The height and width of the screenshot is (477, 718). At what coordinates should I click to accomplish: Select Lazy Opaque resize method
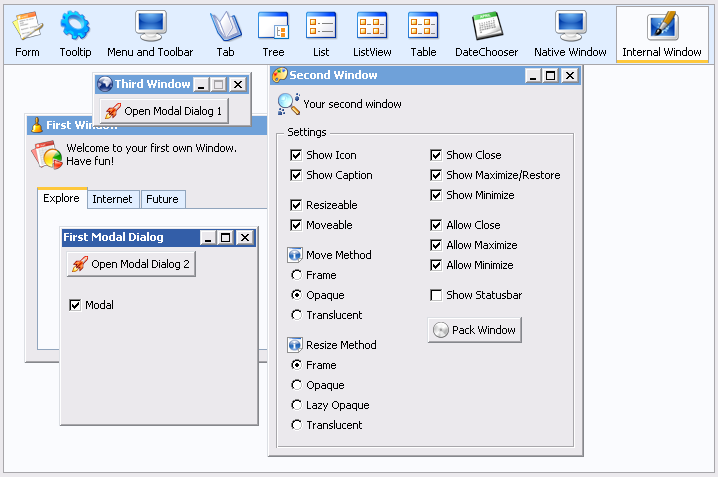[x=297, y=405]
